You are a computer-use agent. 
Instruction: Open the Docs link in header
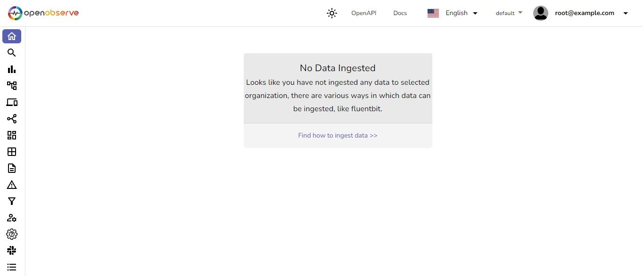[x=400, y=13]
